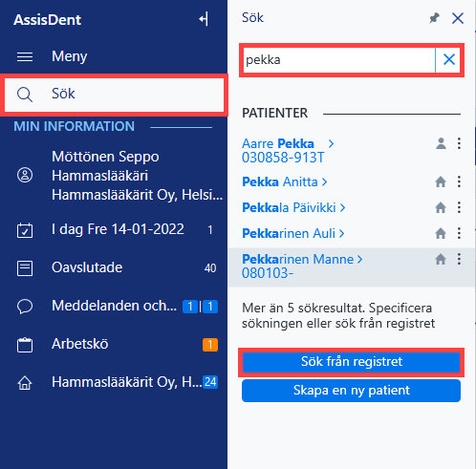
Task: Click inside the pekka search field
Action: pyautogui.click(x=339, y=60)
